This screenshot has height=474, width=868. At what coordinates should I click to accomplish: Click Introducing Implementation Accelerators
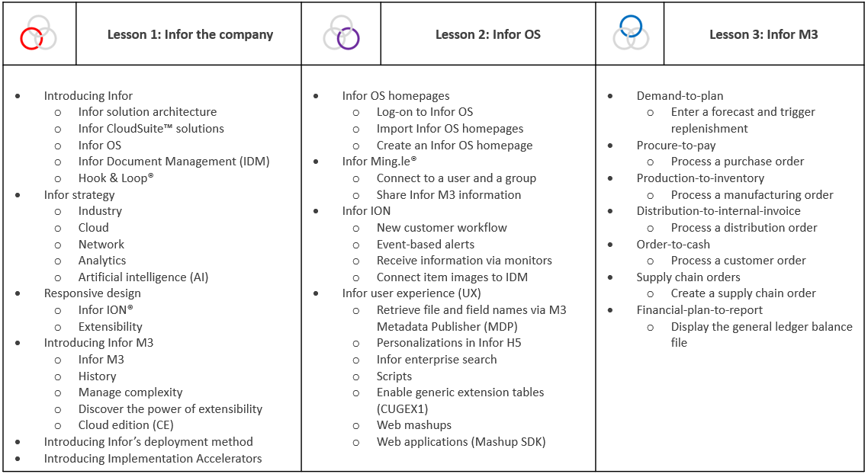pyautogui.click(x=153, y=459)
